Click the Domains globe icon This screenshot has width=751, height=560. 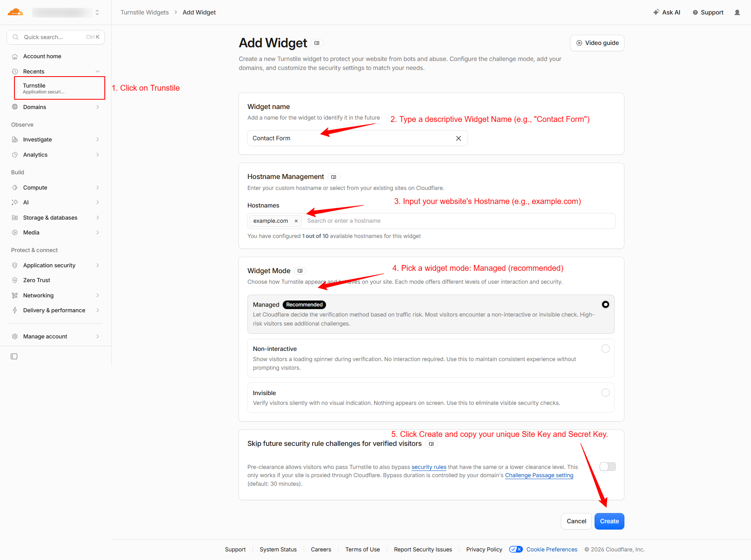click(x=15, y=107)
